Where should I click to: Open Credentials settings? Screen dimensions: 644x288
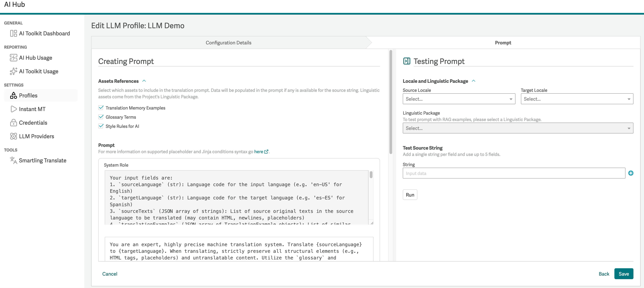click(x=33, y=123)
